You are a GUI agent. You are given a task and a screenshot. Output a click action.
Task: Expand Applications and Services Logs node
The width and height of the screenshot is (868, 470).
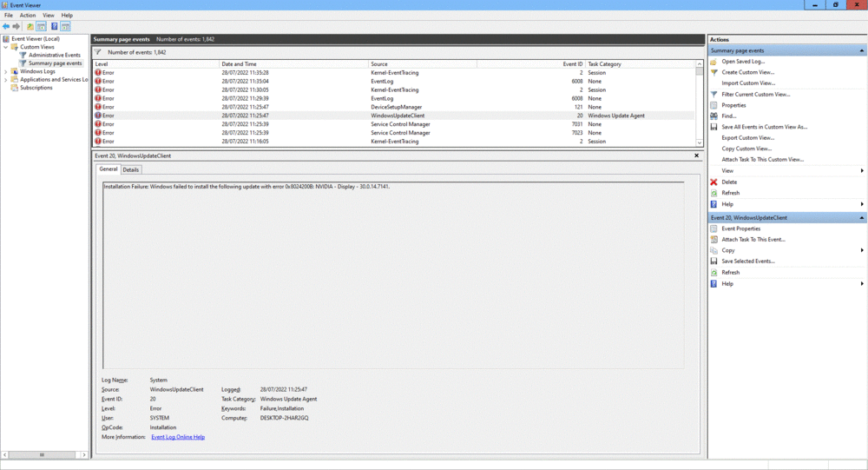click(6, 80)
